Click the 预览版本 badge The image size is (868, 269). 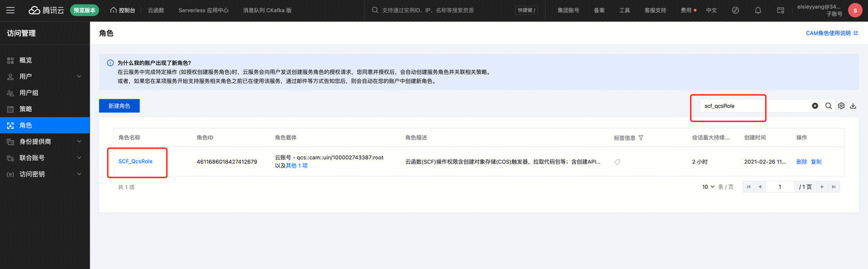pos(84,10)
